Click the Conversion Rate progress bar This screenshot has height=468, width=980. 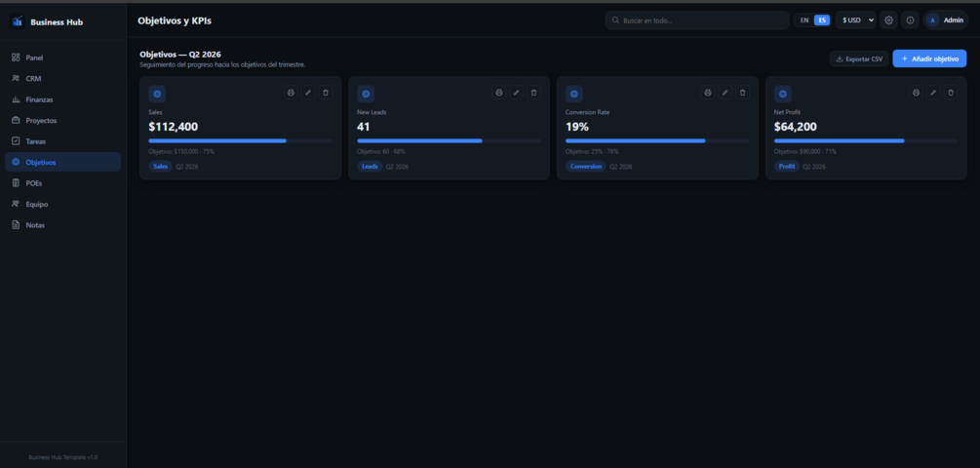pyautogui.click(x=657, y=141)
